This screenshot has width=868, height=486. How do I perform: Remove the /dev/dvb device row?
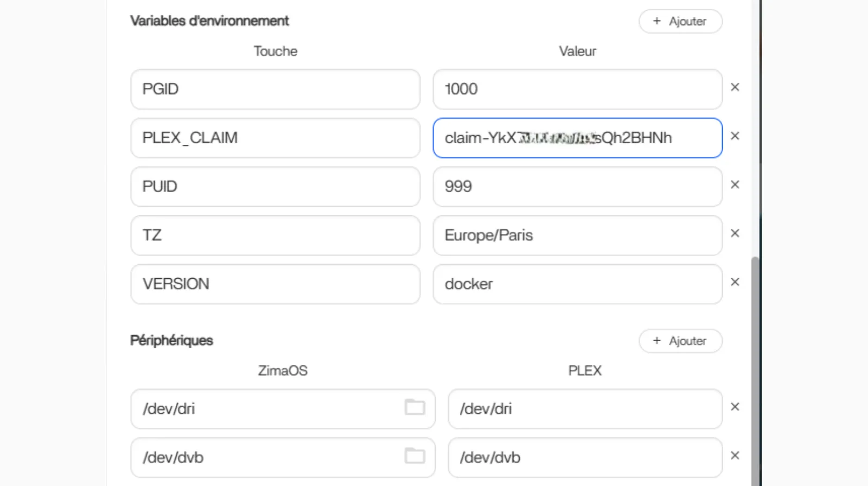point(735,456)
